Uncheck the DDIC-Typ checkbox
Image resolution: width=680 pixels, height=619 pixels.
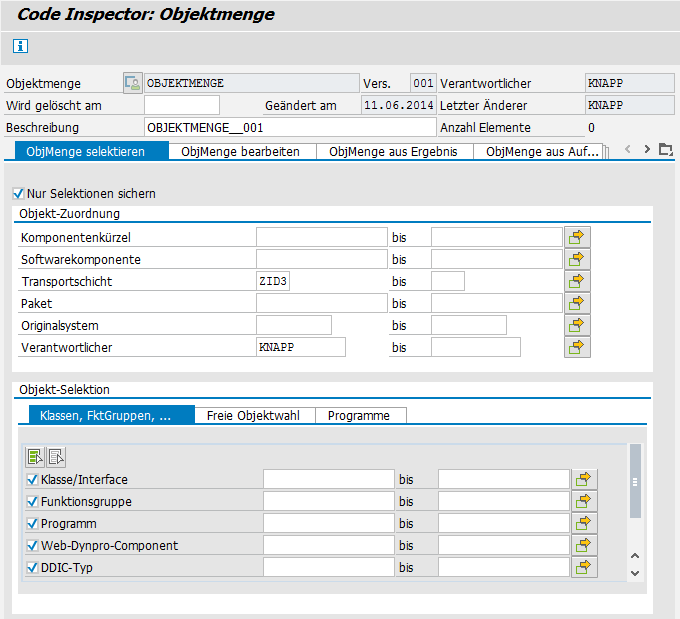(32, 567)
